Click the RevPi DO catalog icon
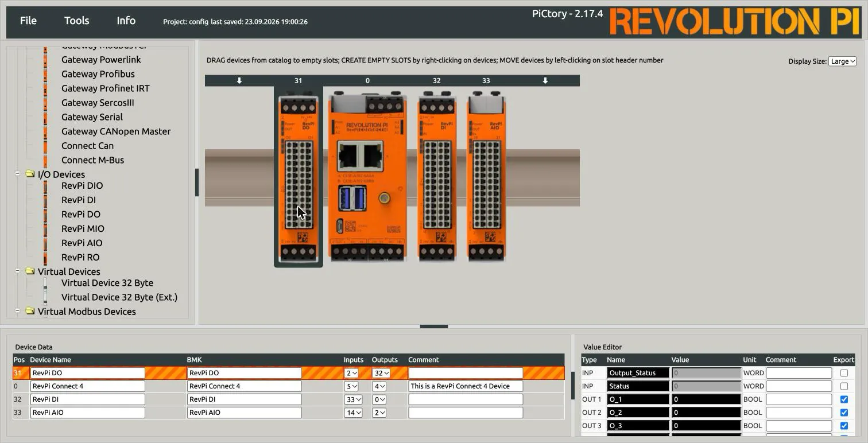The height and width of the screenshot is (443, 868). 45,215
